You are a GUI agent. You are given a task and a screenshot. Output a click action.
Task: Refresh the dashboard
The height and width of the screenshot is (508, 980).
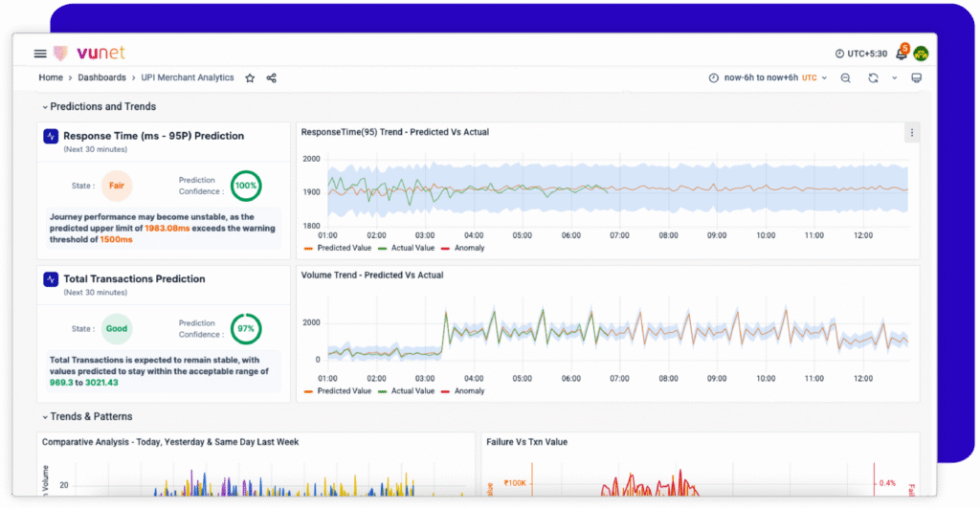[873, 78]
